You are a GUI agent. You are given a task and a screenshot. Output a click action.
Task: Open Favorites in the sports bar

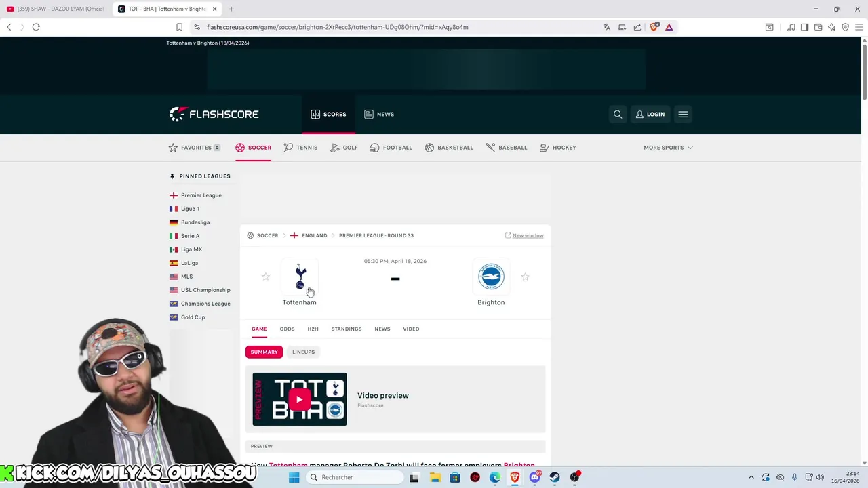click(x=195, y=148)
